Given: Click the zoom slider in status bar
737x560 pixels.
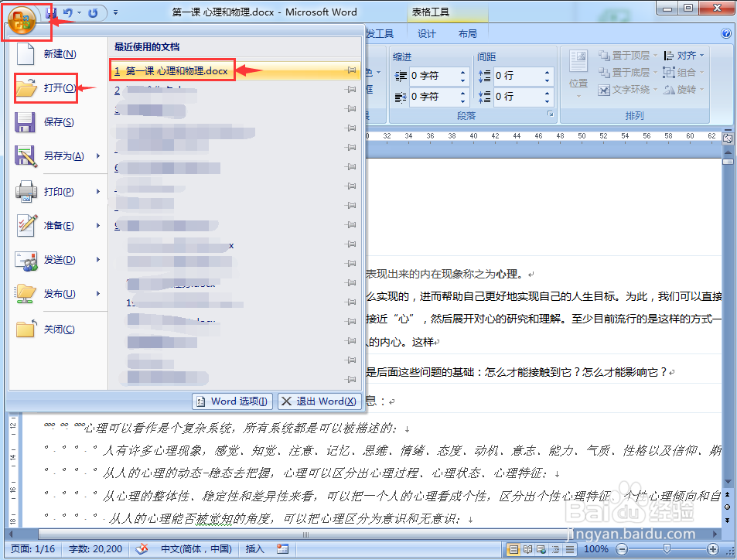Looking at the screenshot, I should [668, 549].
